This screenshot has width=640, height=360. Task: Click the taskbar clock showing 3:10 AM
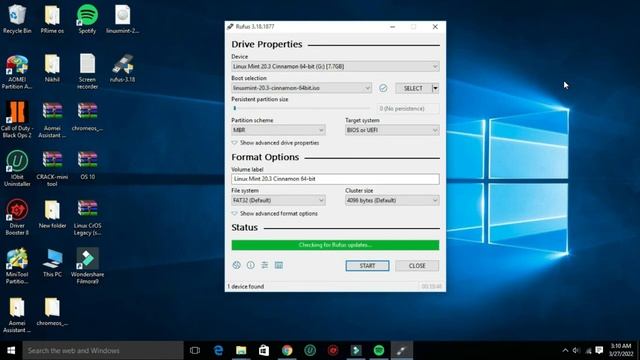coord(622,350)
